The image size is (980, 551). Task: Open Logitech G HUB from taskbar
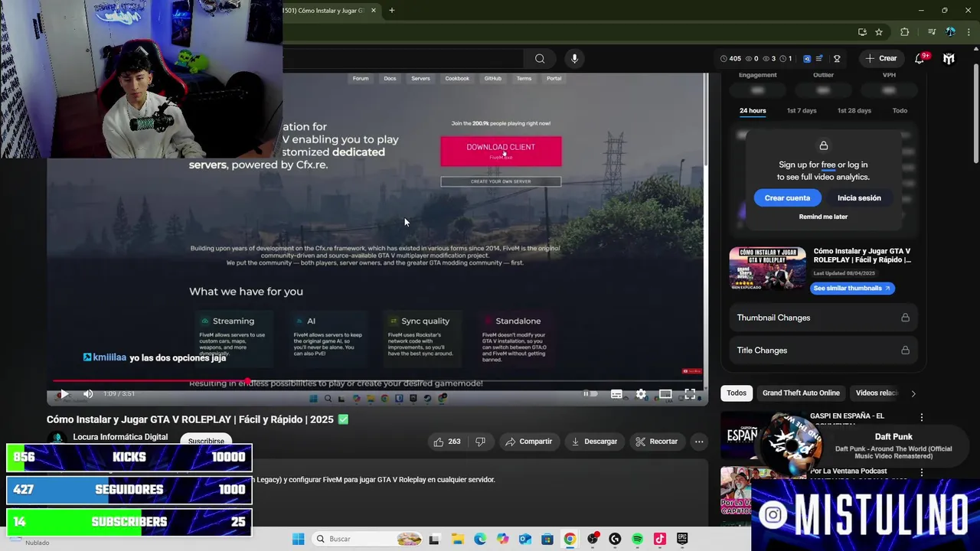coord(615,539)
